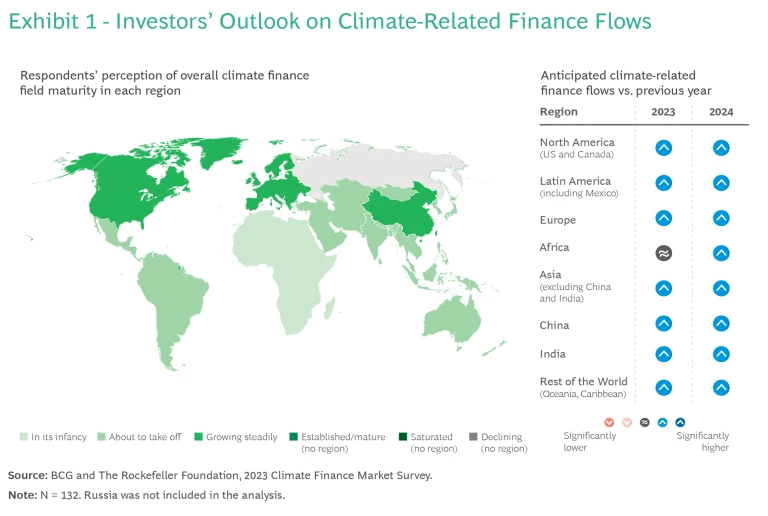Image resolution: width=768 pixels, height=516 pixels.
Task: Click Rest of the World 2023 arrow icon
Action: coord(663,388)
